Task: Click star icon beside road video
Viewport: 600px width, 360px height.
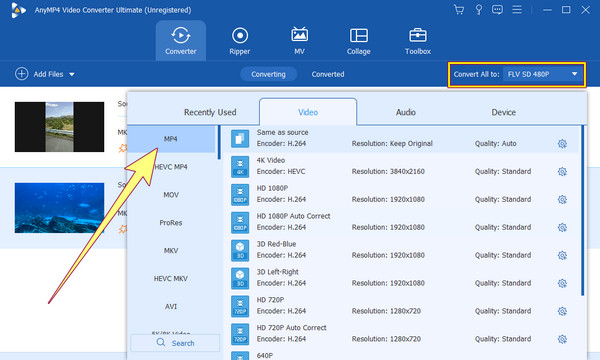Action: tap(122, 148)
